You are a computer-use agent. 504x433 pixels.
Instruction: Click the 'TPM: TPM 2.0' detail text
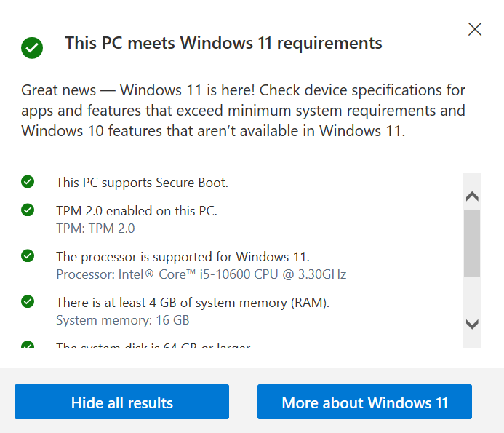(x=95, y=229)
